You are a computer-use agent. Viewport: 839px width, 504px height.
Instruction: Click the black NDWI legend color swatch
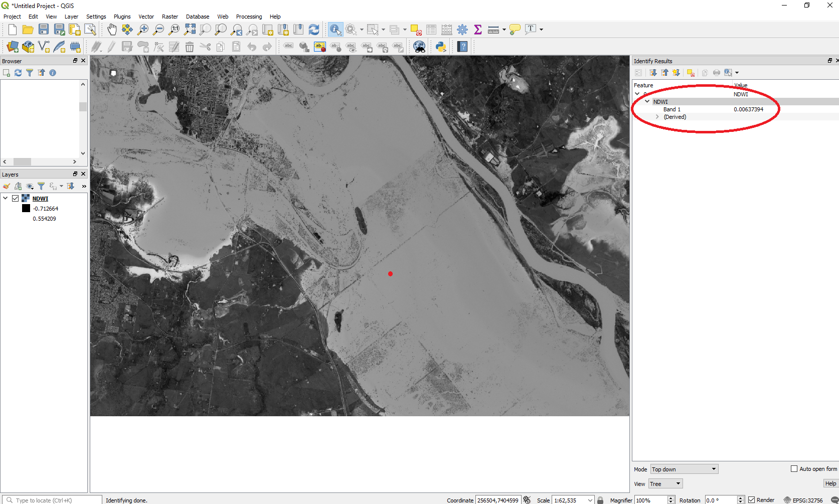26,209
